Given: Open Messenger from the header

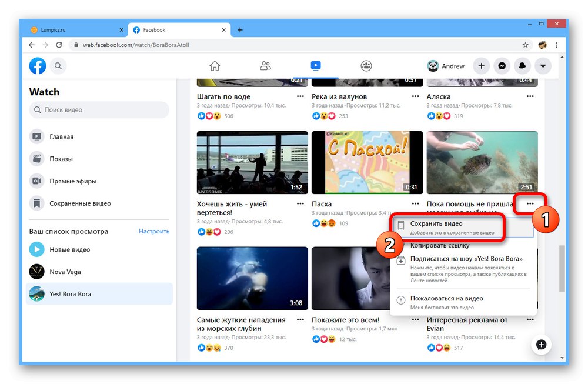Looking at the screenshot, I should point(502,66).
